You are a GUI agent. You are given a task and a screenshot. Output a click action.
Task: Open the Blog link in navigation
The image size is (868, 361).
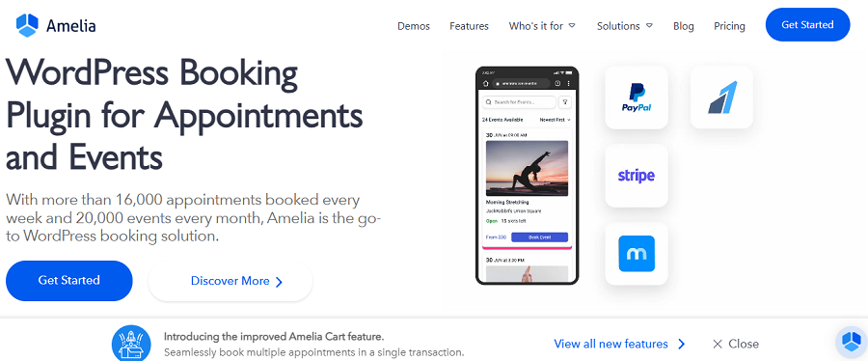[683, 26]
